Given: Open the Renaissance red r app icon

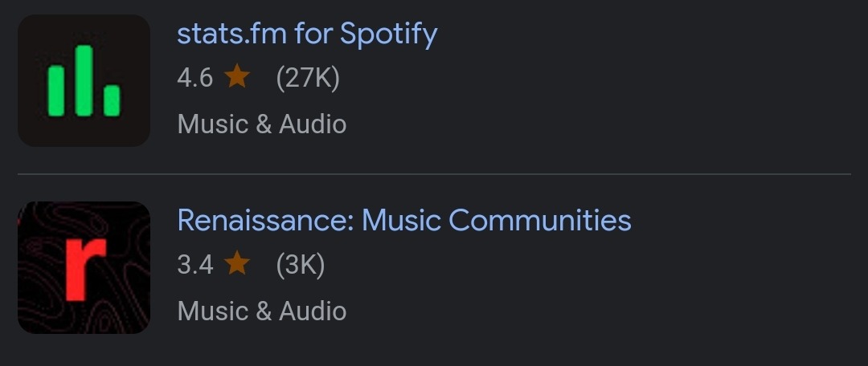Looking at the screenshot, I should tap(84, 267).
